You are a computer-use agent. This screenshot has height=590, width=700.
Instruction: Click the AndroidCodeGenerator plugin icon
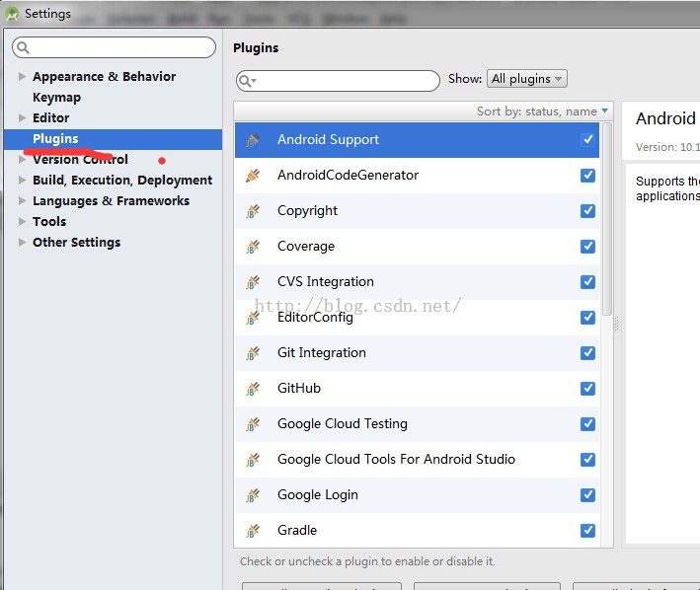click(253, 176)
